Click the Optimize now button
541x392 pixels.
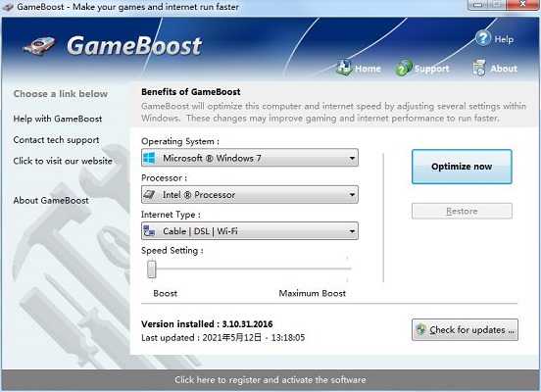click(x=462, y=167)
